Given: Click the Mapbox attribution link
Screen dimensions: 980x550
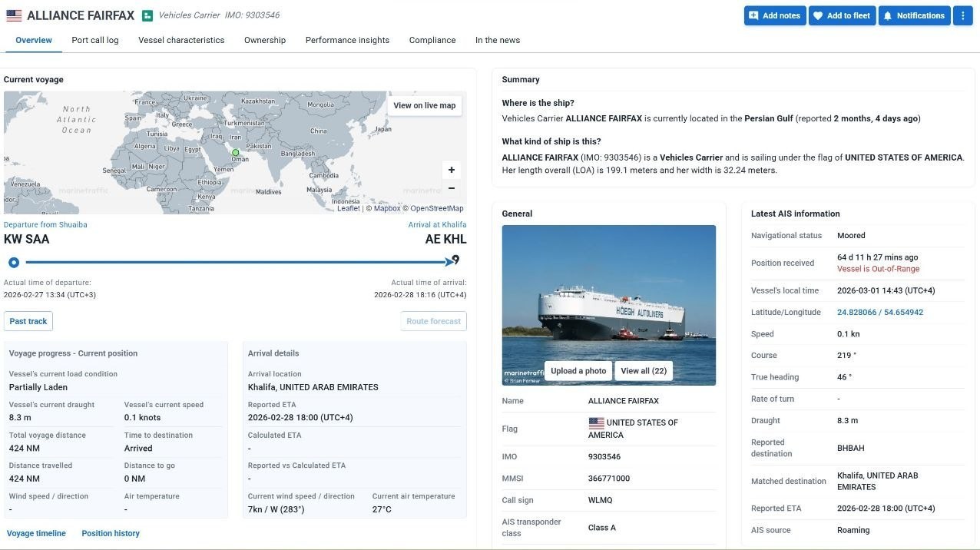Looking at the screenshot, I should tap(387, 208).
